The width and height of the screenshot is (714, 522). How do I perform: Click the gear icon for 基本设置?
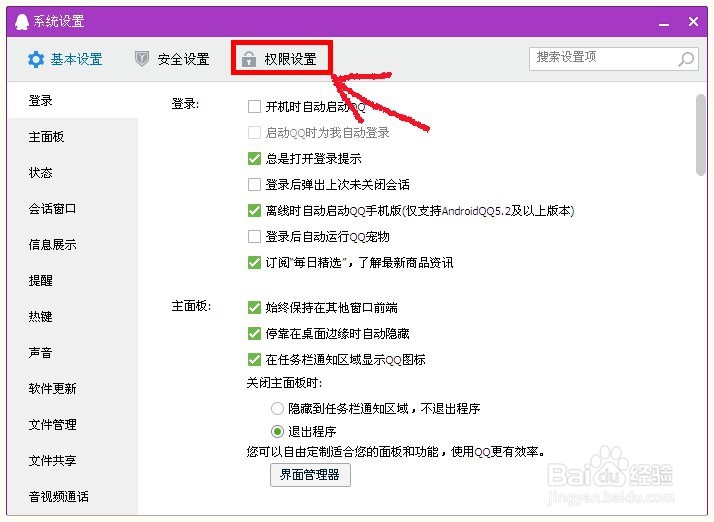click(36, 59)
